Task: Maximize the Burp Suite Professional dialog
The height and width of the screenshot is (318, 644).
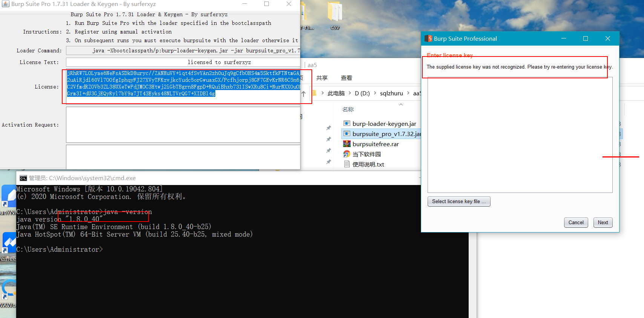Action: [586, 38]
